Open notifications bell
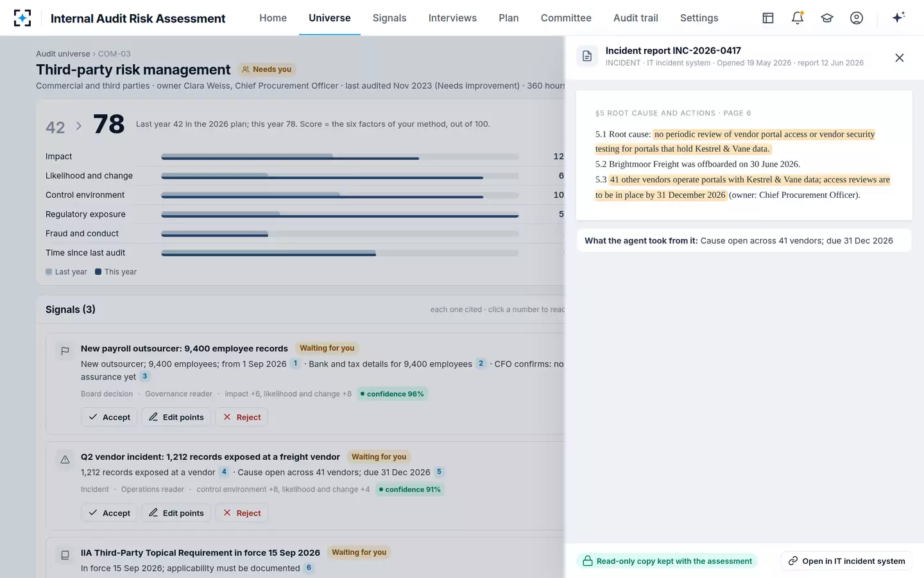This screenshot has width=924, height=578. (798, 18)
